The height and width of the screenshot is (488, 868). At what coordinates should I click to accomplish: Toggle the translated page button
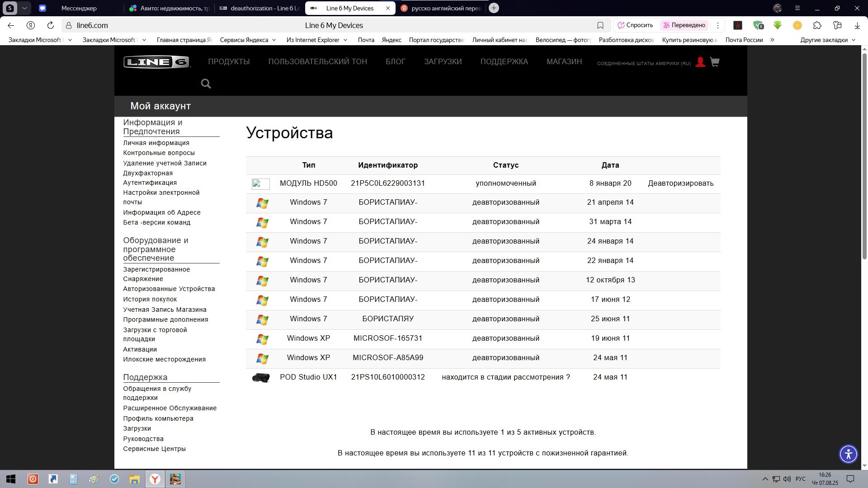click(684, 25)
